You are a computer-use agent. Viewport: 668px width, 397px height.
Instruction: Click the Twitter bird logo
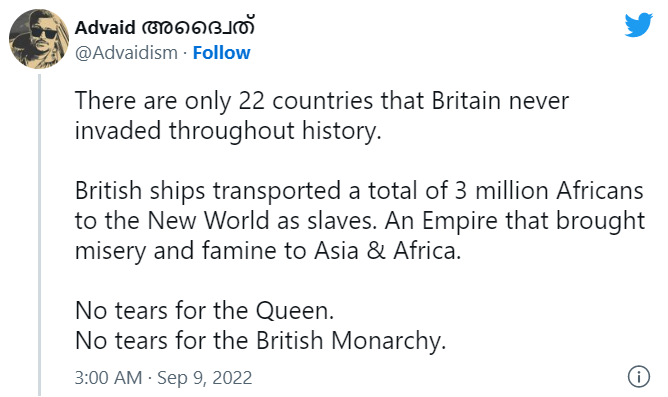(x=639, y=25)
